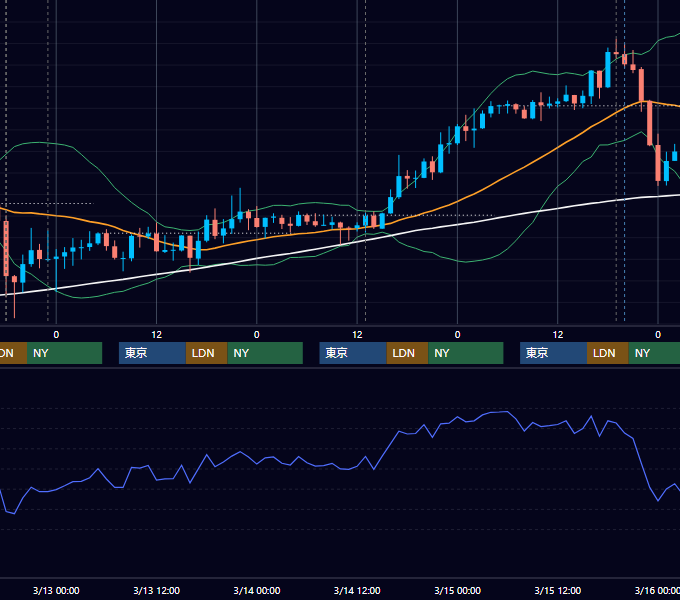The image size is (680, 600).
Task: Select the NY session block above 3/13 00:00
Action: pos(64,353)
